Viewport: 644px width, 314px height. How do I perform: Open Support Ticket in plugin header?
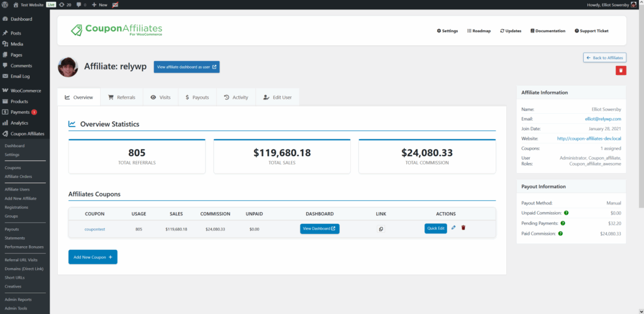591,31
